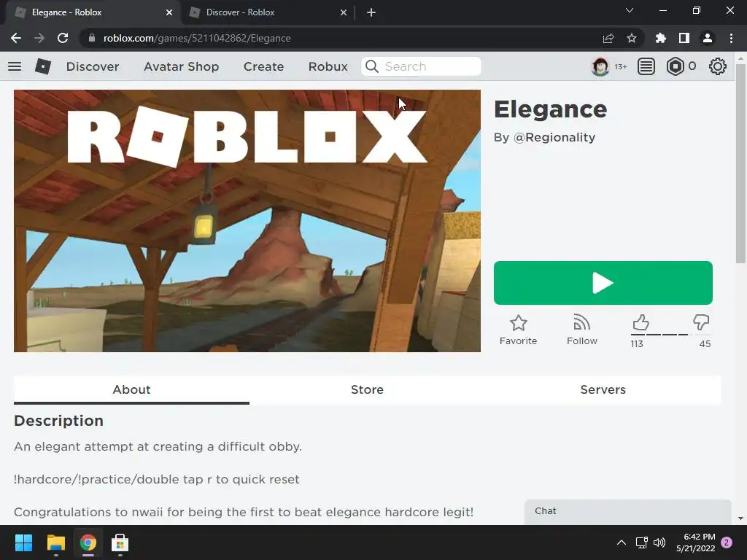Image resolution: width=747 pixels, height=560 pixels.
Task: Open the taskbar clock and date
Action: (x=695, y=542)
